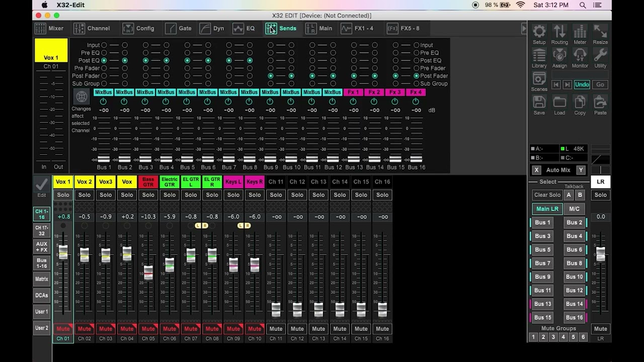Toggle the Bus 16 Fx 4 power icon
Viewport: 644px width, 362px height.
416,102
